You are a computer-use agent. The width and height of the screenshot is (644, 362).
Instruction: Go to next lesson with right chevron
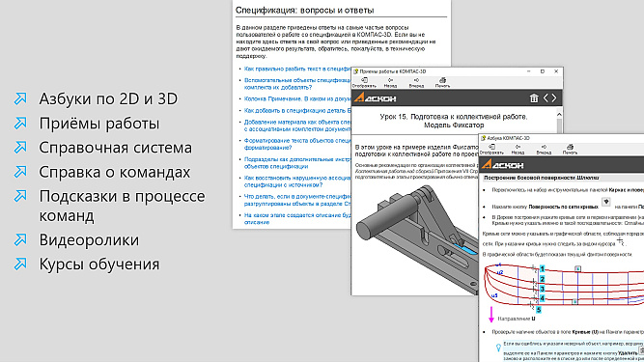point(554,98)
